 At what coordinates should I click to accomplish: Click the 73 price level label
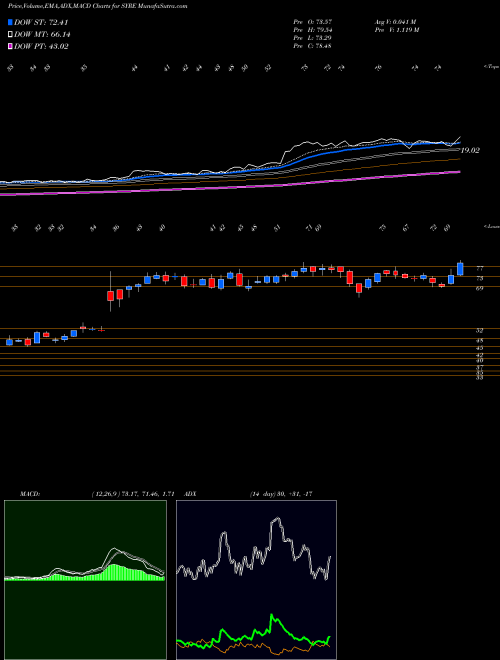(479, 278)
